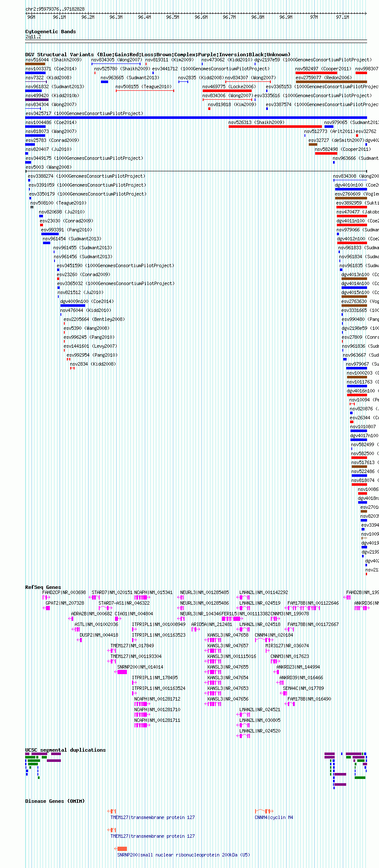Select the UCSC segmental duplications track title
Screen dimensions: 379x868
click(x=66, y=750)
